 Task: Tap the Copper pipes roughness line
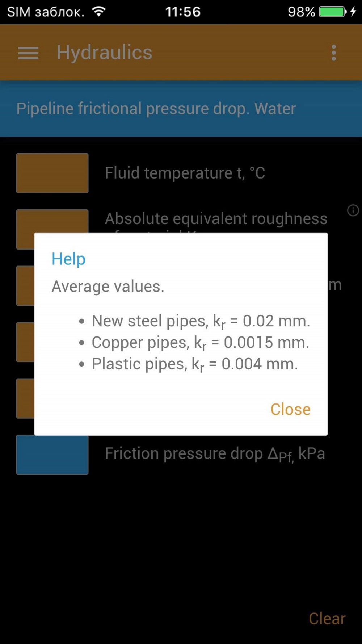(200, 343)
